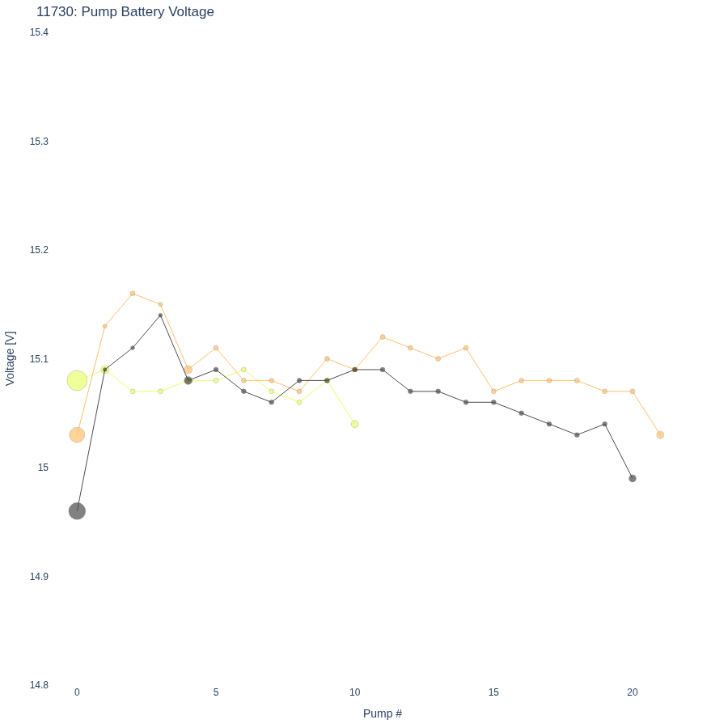Click the orange point at pump 11

(383, 337)
